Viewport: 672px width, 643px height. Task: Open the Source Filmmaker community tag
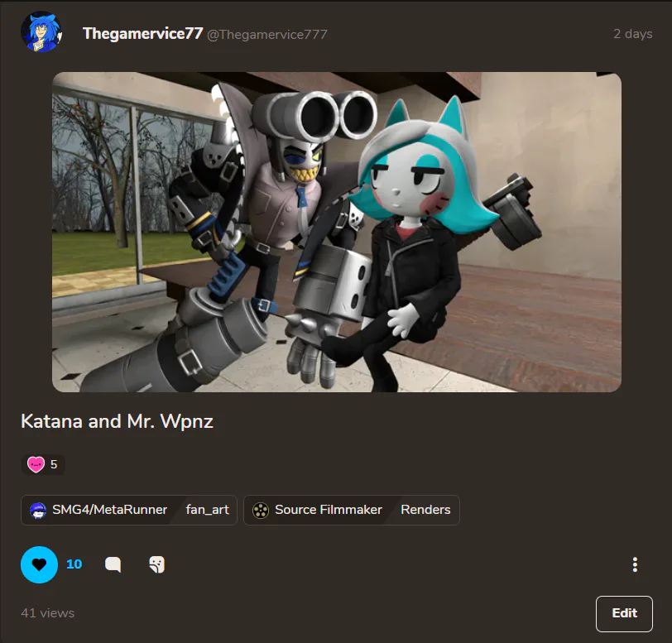pyautogui.click(x=318, y=510)
